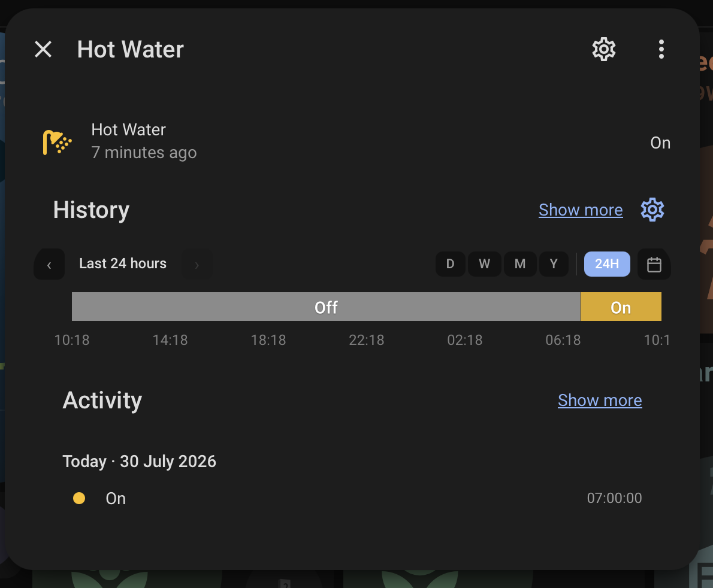This screenshot has height=588, width=713.
Task: Click the yellow dot beside On activity
Action: pyautogui.click(x=79, y=498)
